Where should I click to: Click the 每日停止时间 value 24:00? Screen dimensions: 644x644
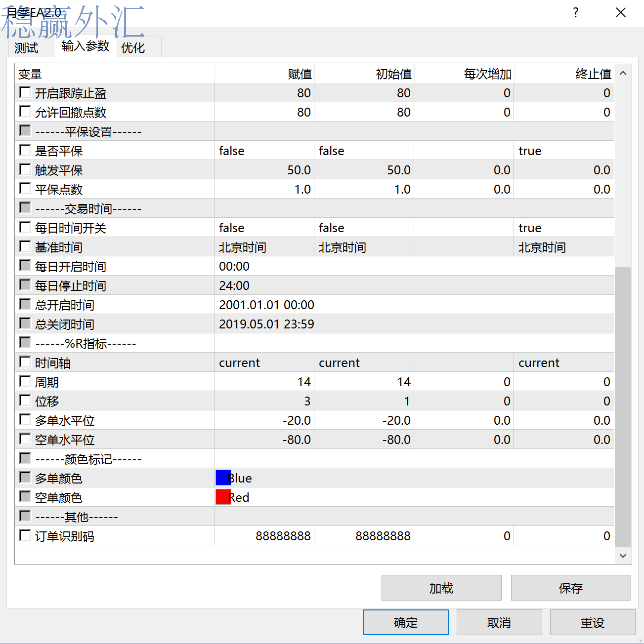point(414,285)
